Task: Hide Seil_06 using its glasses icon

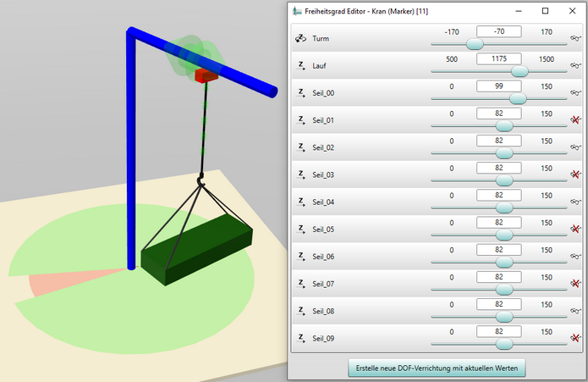Action: pyautogui.click(x=575, y=257)
